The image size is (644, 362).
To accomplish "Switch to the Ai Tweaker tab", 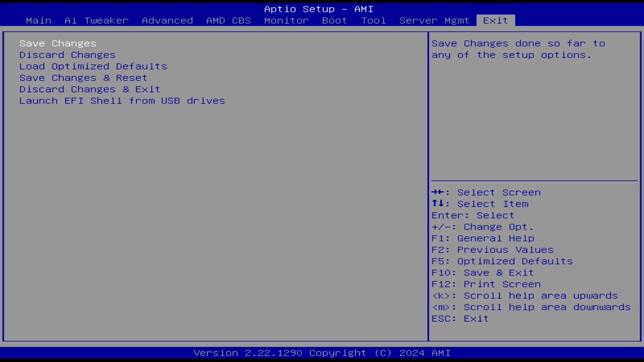I will tap(97, 21).
